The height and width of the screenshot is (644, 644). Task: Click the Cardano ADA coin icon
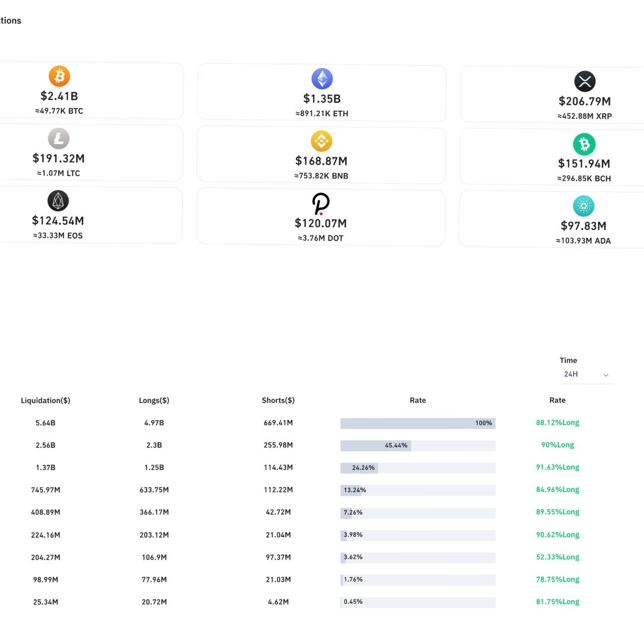584,206
